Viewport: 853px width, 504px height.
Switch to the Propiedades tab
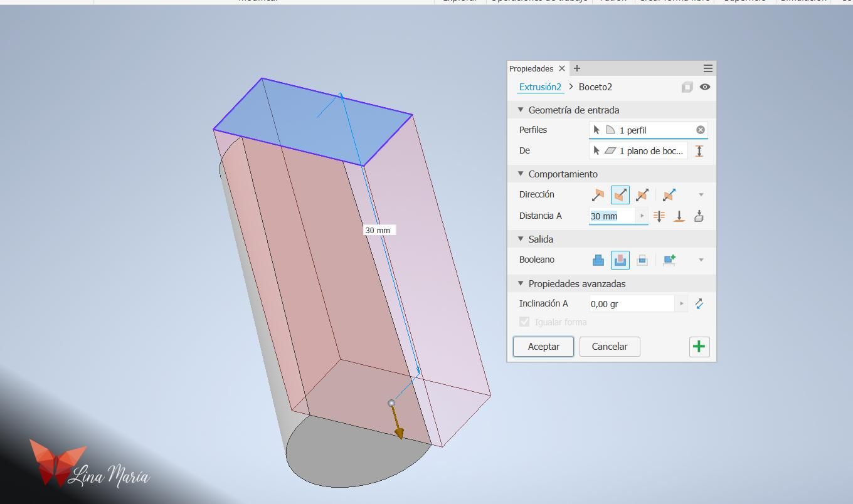(531, 69)
